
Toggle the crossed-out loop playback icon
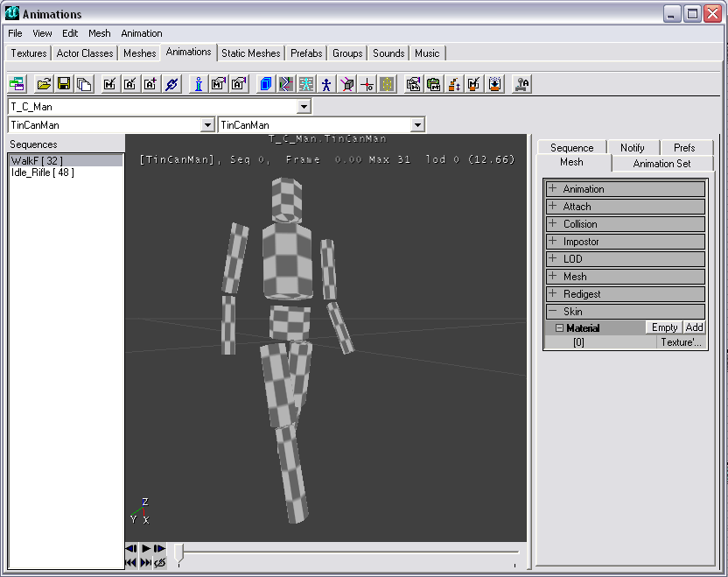pyautogui.click(x=160, y=563)
